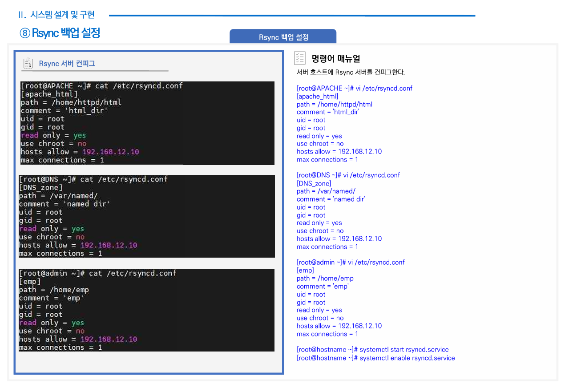Viewport: 565px width, 392px height.
Task: Click the systemctl enable rsyncd.service command
Action: 375,358
